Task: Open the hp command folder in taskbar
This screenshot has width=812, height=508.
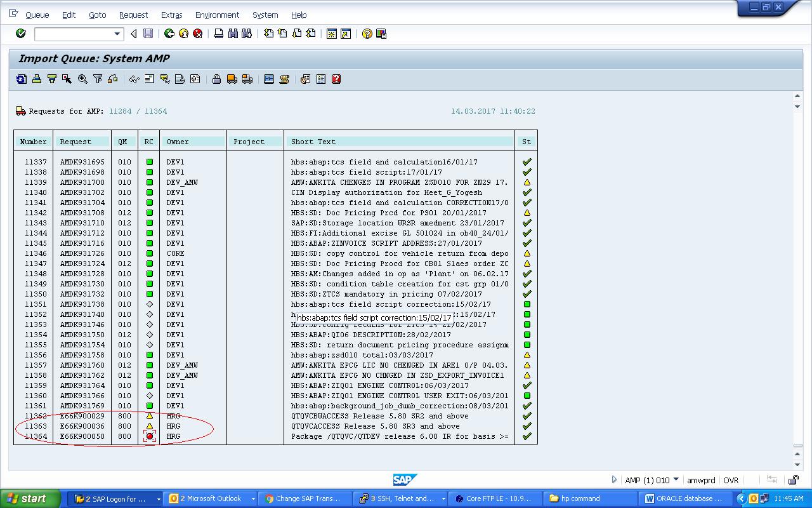Action: pyautogui.click(x=591, y=498)
